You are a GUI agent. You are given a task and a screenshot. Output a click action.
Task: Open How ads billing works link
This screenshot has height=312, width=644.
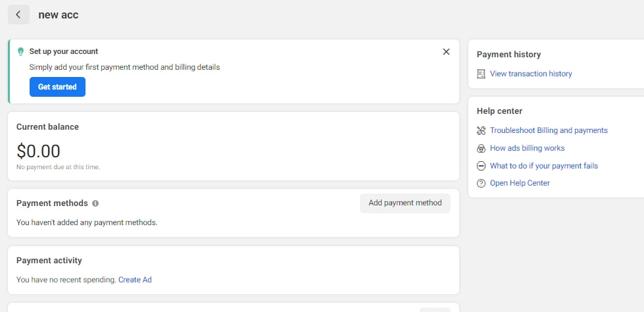(x=528, y=148)
